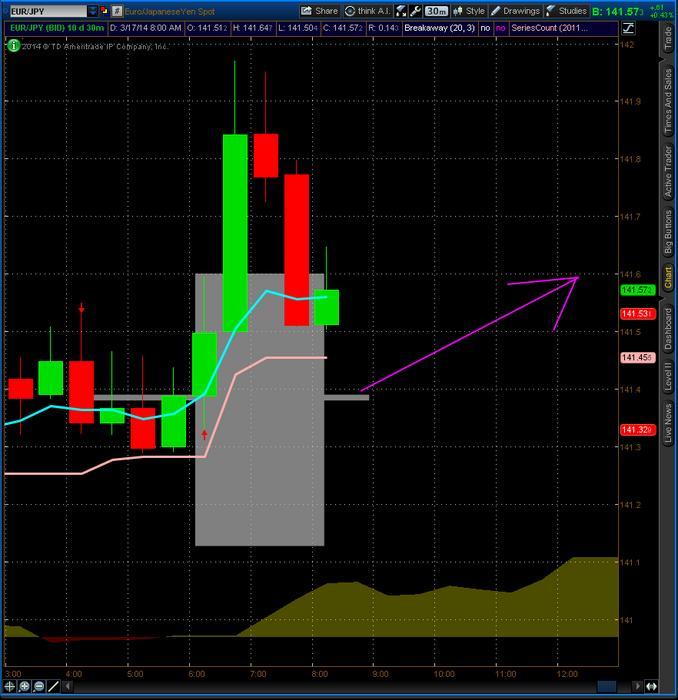Click the hash symbol description icon
Viewport: 678px width, 700px height.
point(117,11)
